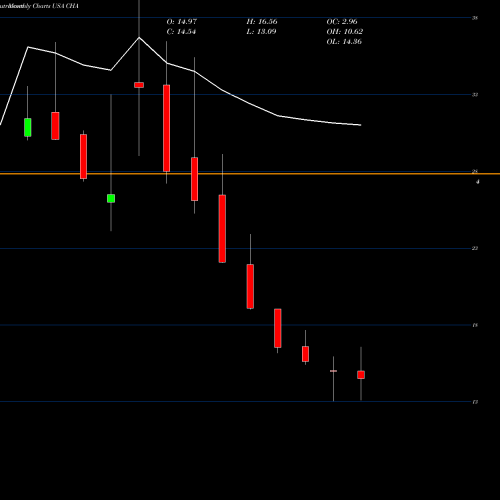The width and height of the screenshot is (500, 500).
Task: Click the orange horizontal price level line
Action: coord(250,174)
